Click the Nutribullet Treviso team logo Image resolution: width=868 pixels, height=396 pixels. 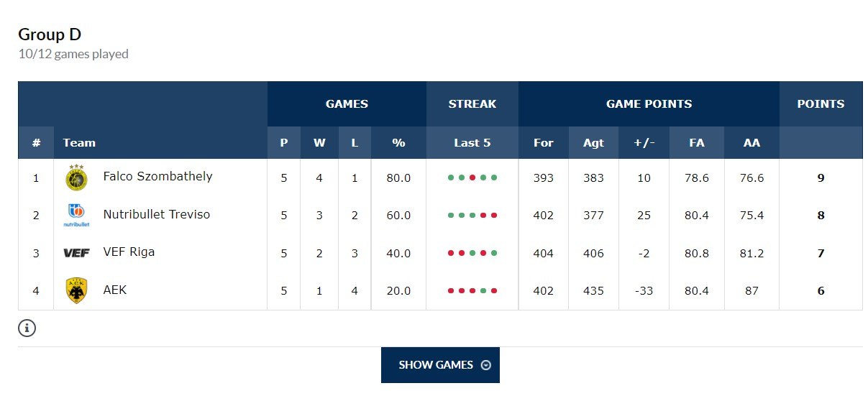(76, 215)
